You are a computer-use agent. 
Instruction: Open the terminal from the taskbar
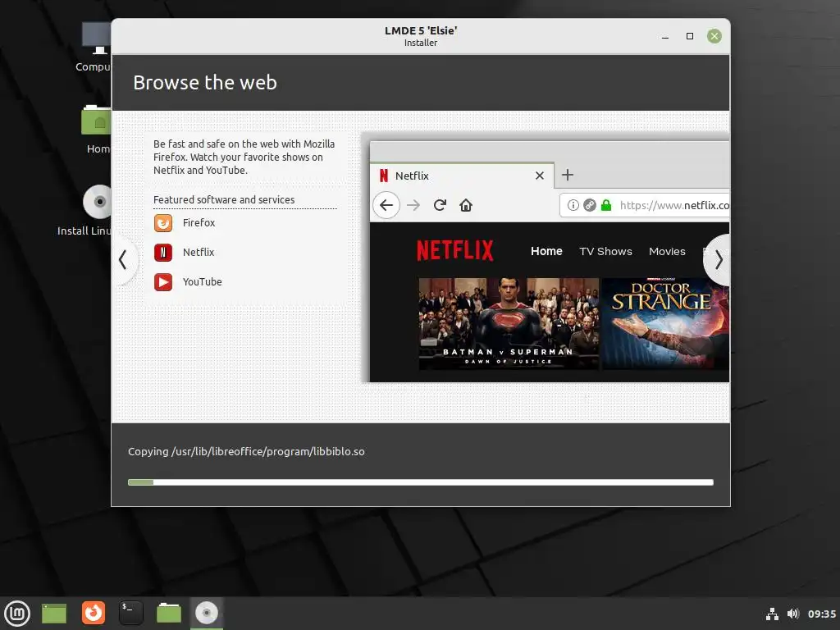(131, 614)
